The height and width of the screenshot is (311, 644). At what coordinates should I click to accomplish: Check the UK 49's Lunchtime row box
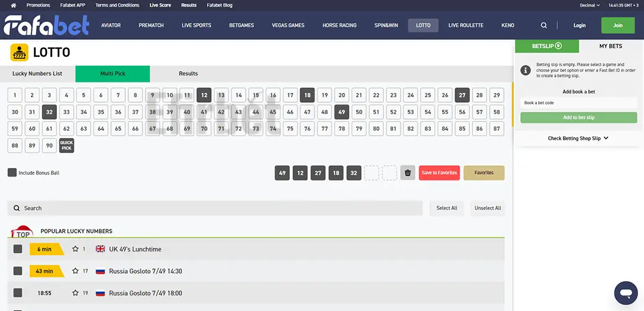[18, 249]
